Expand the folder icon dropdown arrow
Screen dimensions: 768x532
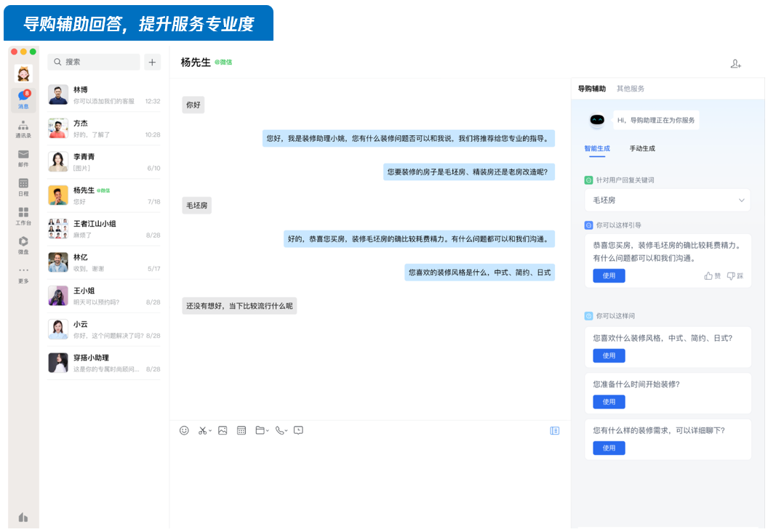(x=267, y=431)
